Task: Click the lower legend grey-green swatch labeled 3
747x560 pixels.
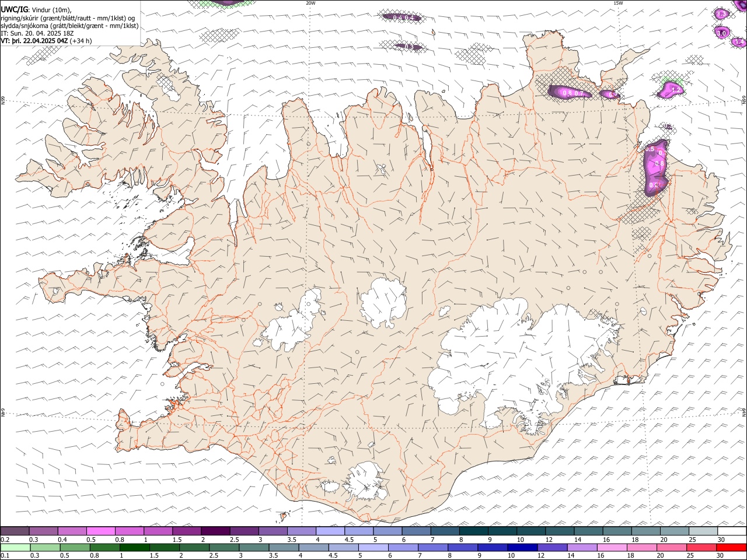Action: tap(254, 547)
